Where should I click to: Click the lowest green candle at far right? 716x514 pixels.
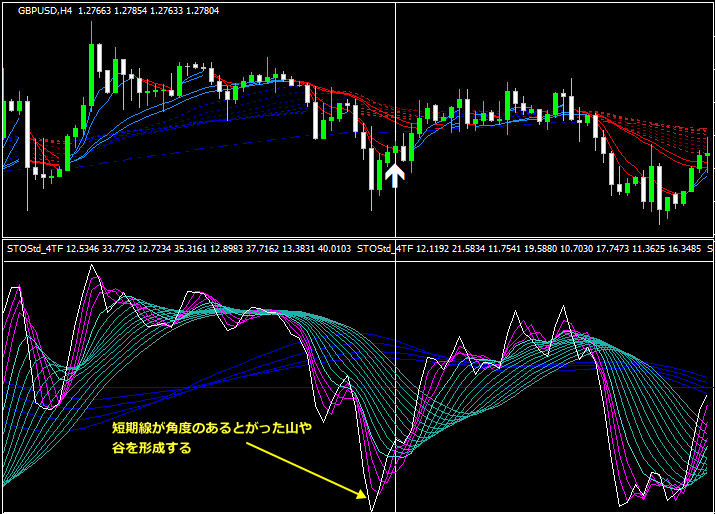(667, 203)
